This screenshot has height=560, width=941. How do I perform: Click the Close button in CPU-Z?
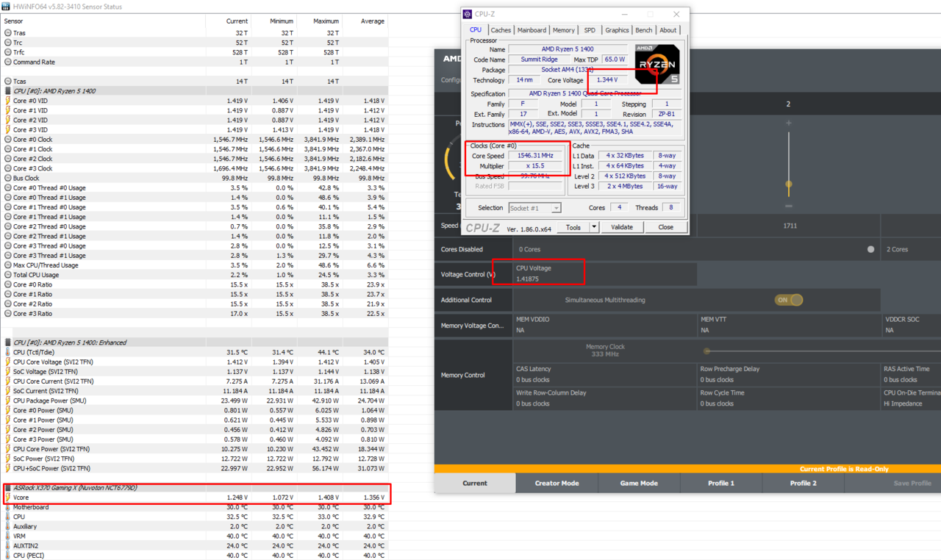[x=665, y=227]
